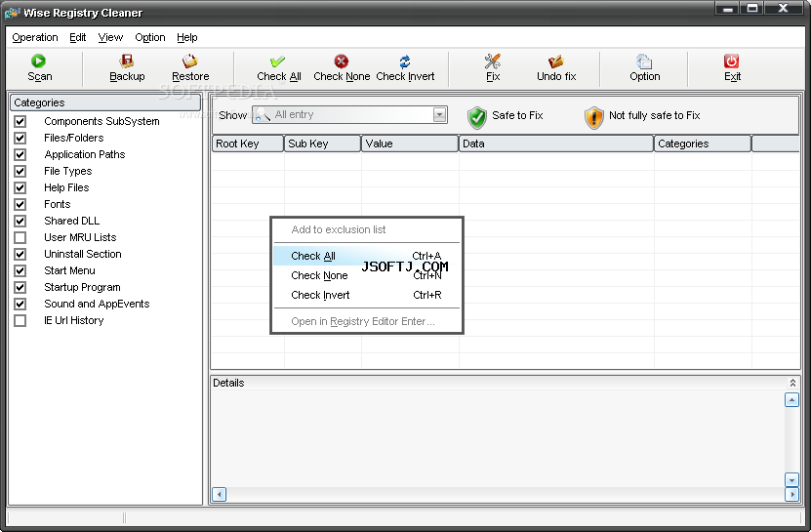Viewport: 811px width, 532px height.
Task: Select Open in Registry Editor menu entry
Action: (367, 321)
